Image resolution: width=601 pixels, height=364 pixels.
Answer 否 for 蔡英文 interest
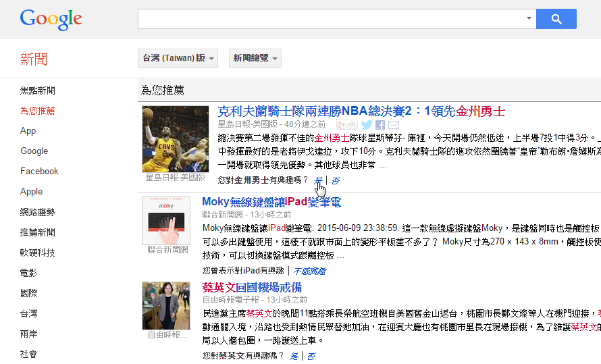[311, 357]
